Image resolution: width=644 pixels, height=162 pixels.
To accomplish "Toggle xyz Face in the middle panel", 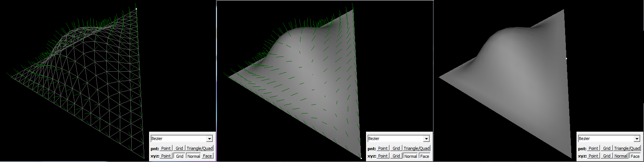I will tap(424, 156).
